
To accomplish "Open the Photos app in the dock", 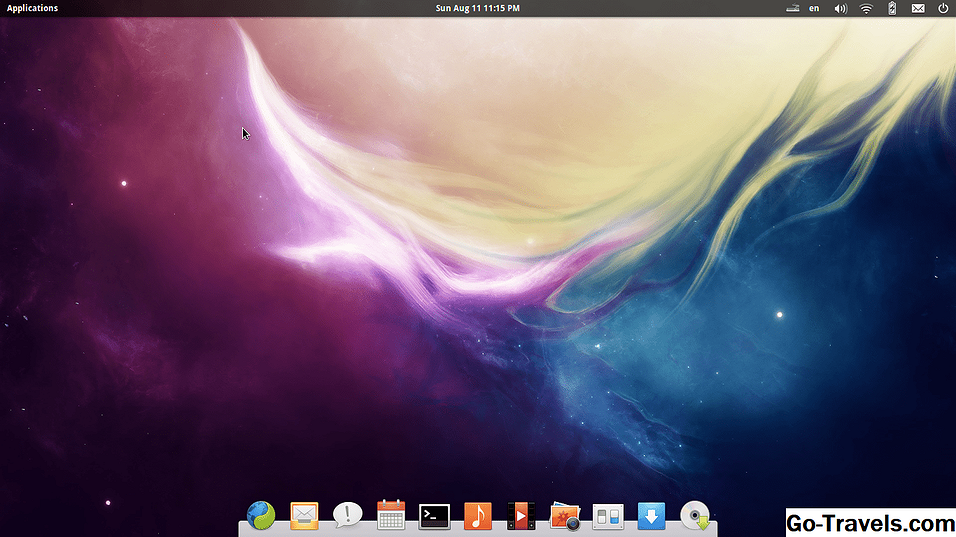I will coord(565,516).
